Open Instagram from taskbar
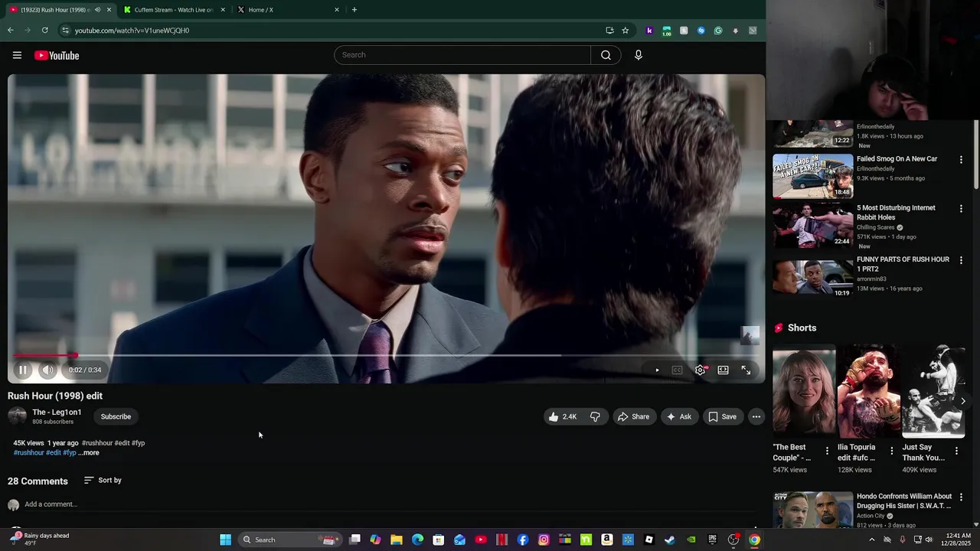 [x=544, y=540]
